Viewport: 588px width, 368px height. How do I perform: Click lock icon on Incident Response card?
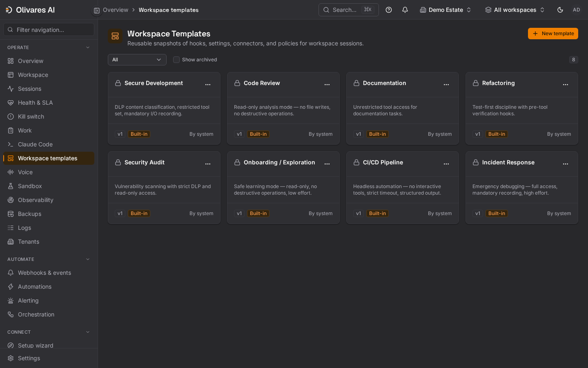pyautogui.click(x=476, y=162)
